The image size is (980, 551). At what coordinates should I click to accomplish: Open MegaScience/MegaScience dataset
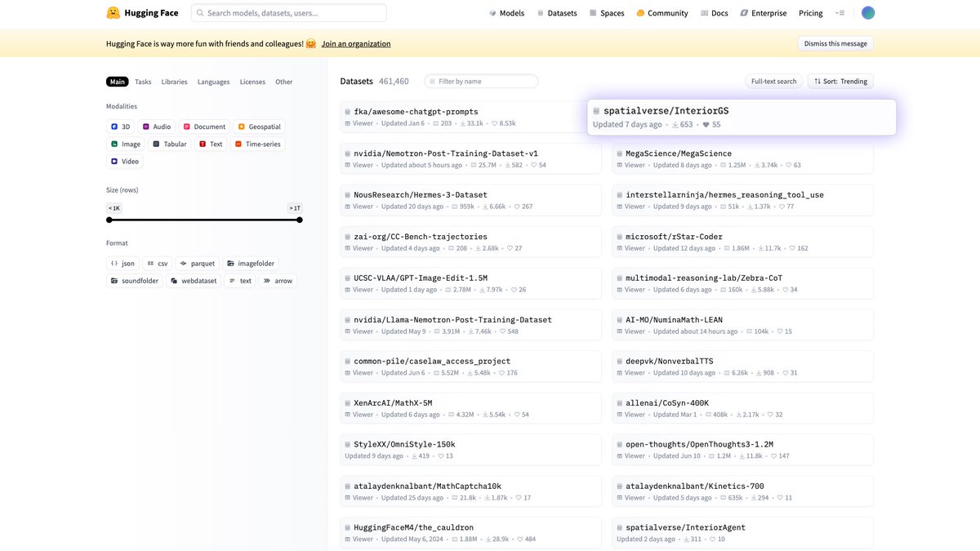coord(742,158)
